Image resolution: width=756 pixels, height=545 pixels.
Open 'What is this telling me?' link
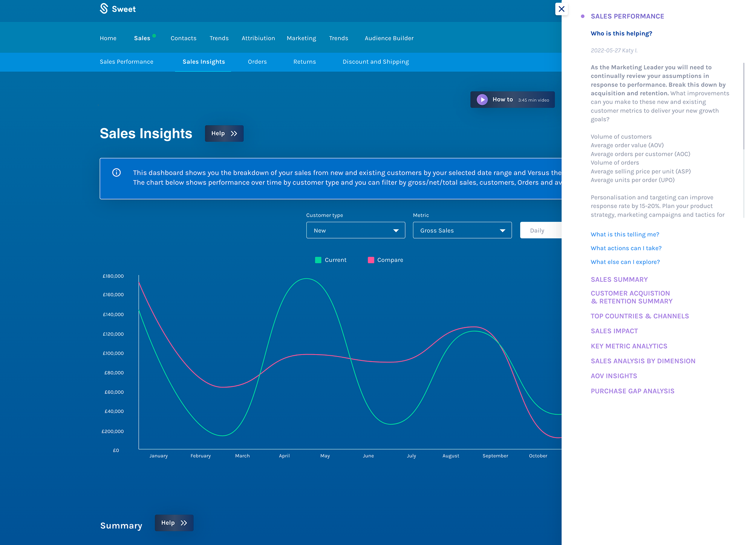(x=625, y=235)
